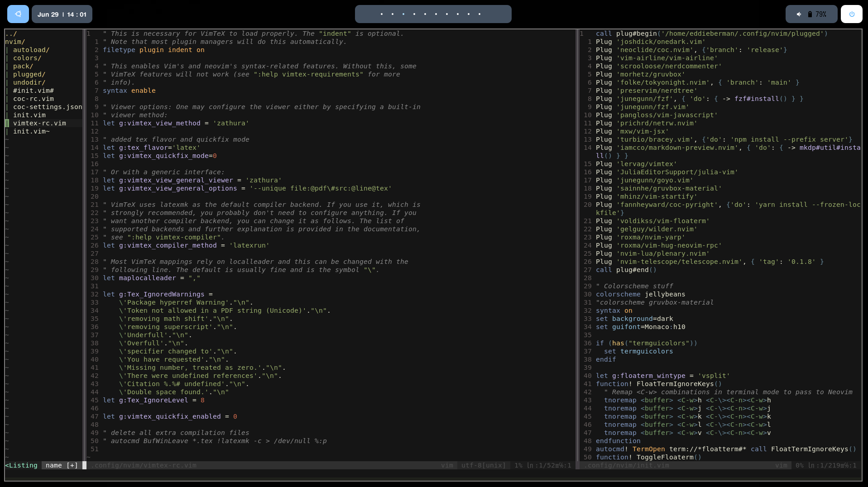Click Plug 'joshdick/onedark.vim' line
The image size is (868, 487).
(x=651, y=42)
